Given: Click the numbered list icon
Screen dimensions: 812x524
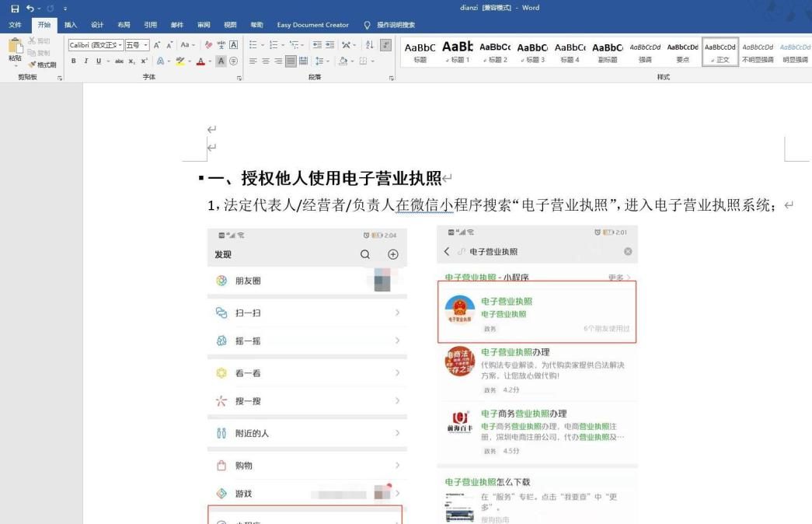Looking at the screenshot, I should (x=274, y=45).
